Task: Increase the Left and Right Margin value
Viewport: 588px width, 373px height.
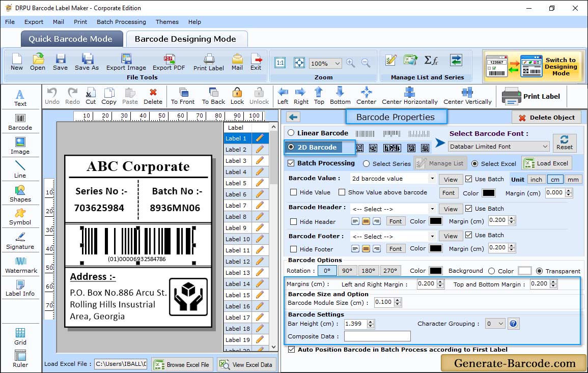Action: 441,281
